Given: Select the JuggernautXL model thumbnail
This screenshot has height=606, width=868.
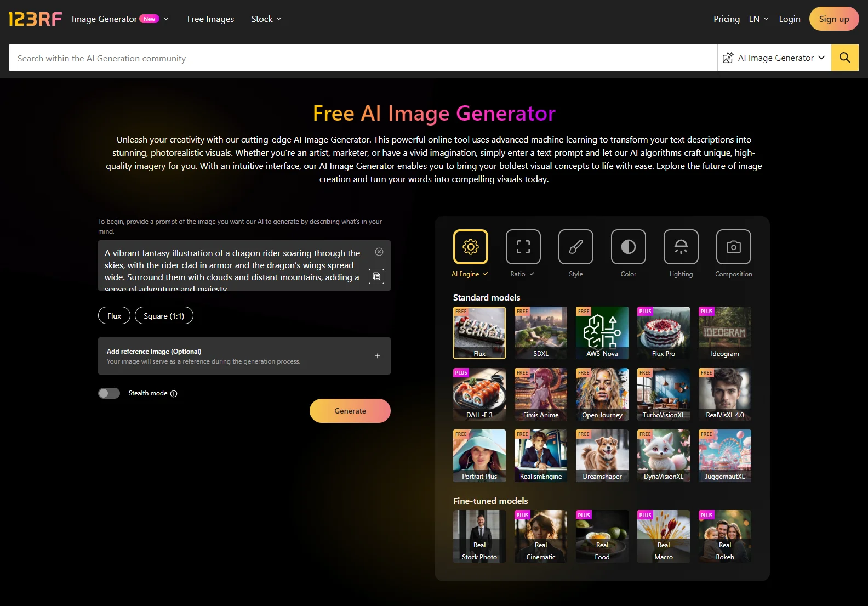Looking at the screenshot, I should tap(725, 456).
